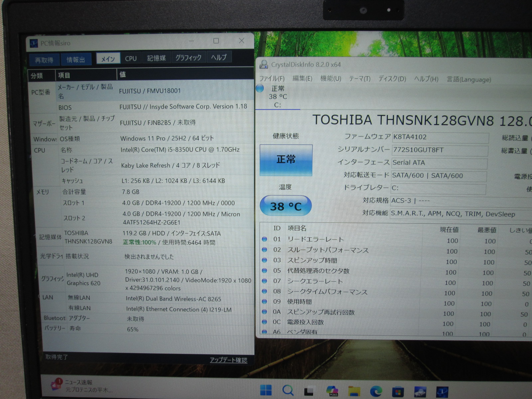Click the interface field Serial ATA
Screen dimensions: 532x399
click(439, 163)
